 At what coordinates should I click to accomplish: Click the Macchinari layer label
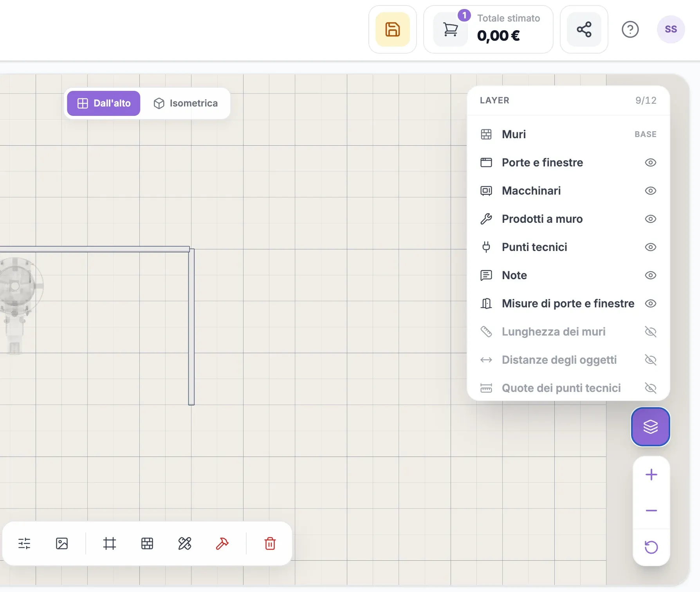point(531,191)
